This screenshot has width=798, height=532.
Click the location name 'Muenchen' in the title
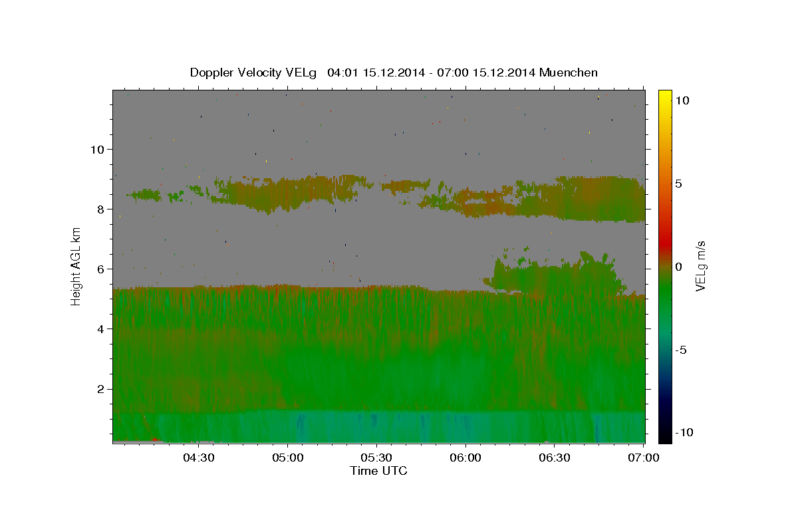[x=569, y=72]
